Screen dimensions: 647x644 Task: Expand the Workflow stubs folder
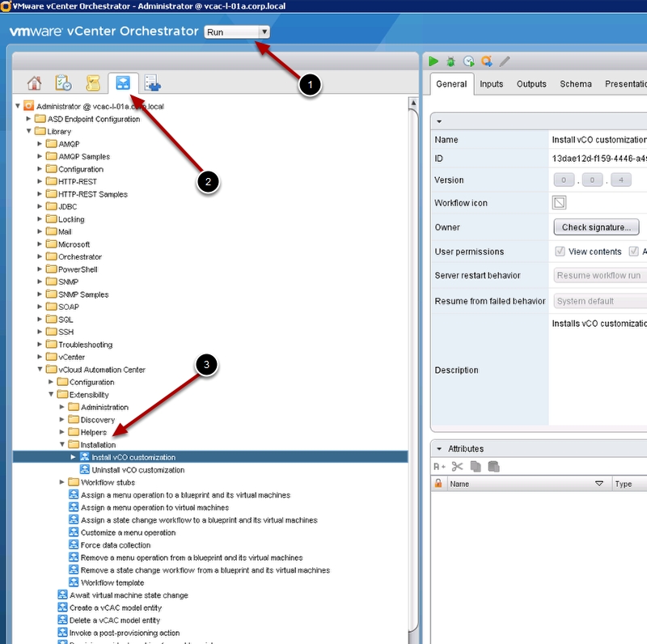pos(62,482)
